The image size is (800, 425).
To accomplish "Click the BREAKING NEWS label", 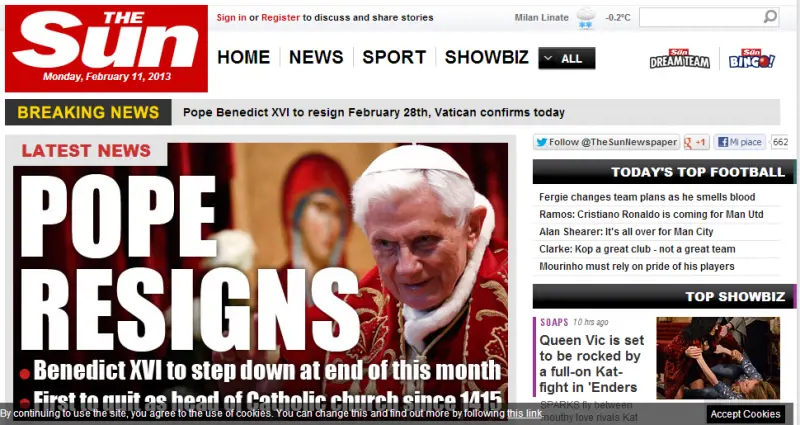I will point(88,112).
